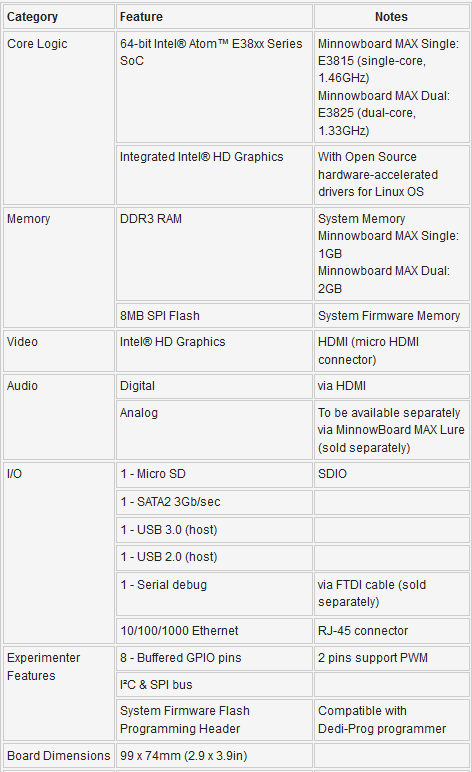This screenshot has height=772, width=472.
Task: Click the Notes column header
Action: pyautogui.click(x=391, y=17)
